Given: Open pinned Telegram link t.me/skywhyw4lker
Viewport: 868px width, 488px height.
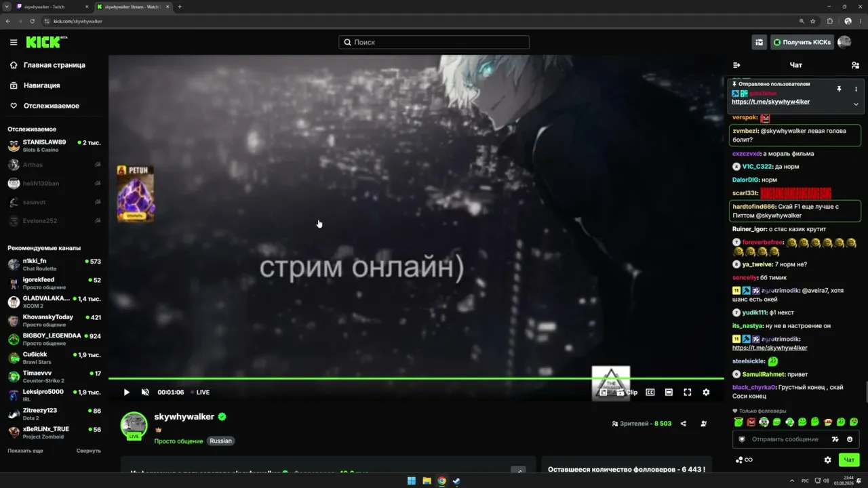Looking at the screenshot, I should click(770, 102).
